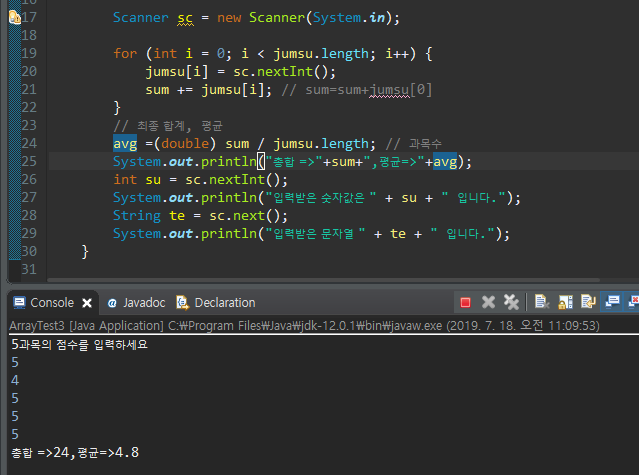Click the closing brace on line 30
The image size is (639, 475).
pos(85,252)
